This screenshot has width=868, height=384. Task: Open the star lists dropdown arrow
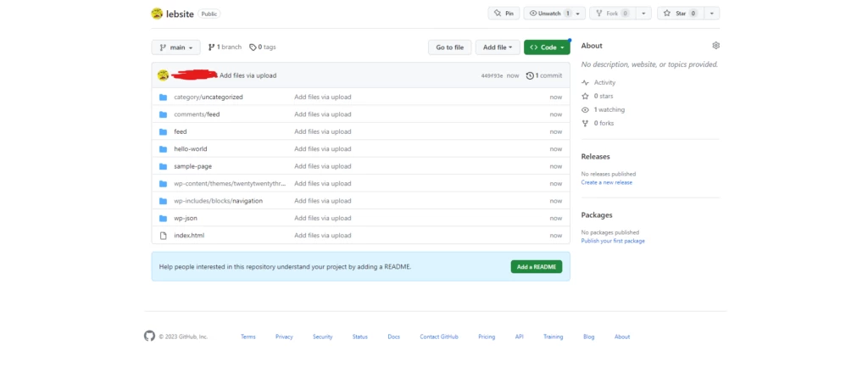coord(712,14)
